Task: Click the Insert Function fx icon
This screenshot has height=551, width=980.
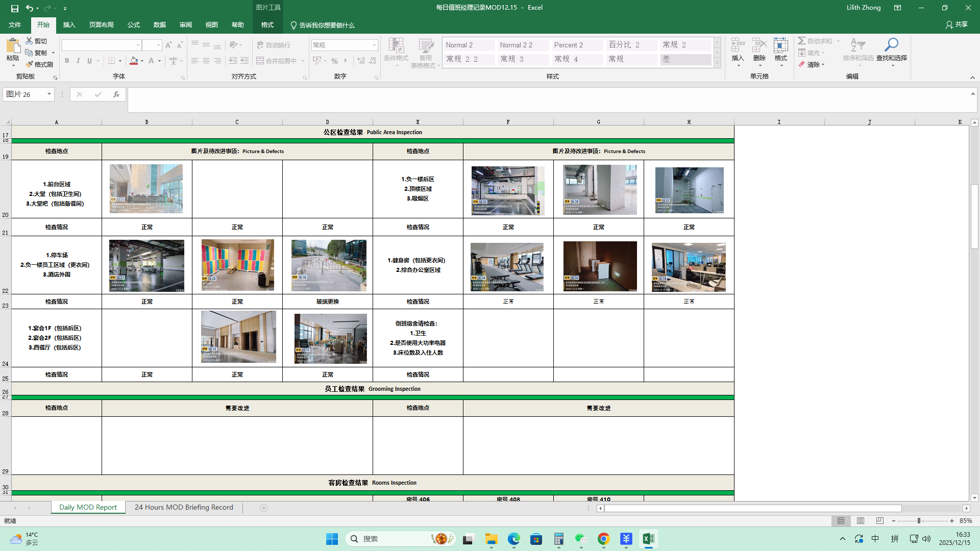Action: [x=116, y=94]
